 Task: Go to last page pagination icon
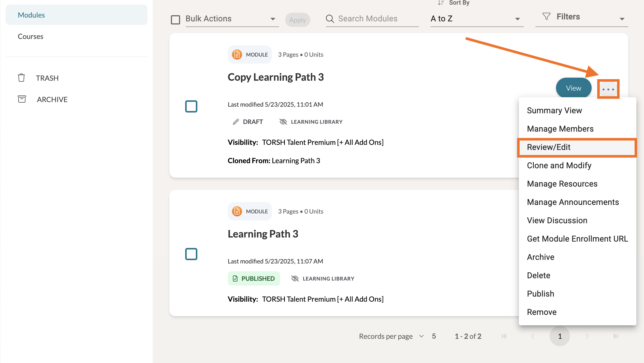616,336
